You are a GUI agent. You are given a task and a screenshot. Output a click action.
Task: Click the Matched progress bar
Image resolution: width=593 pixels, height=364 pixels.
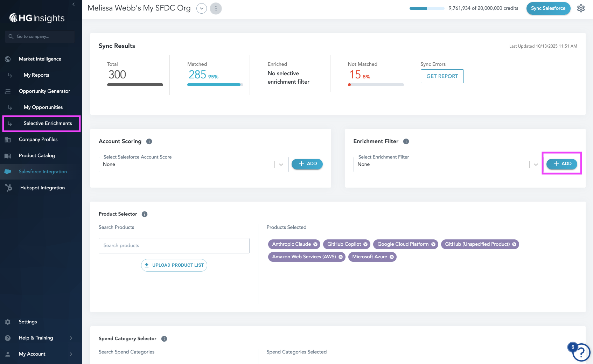coord(215,85)
